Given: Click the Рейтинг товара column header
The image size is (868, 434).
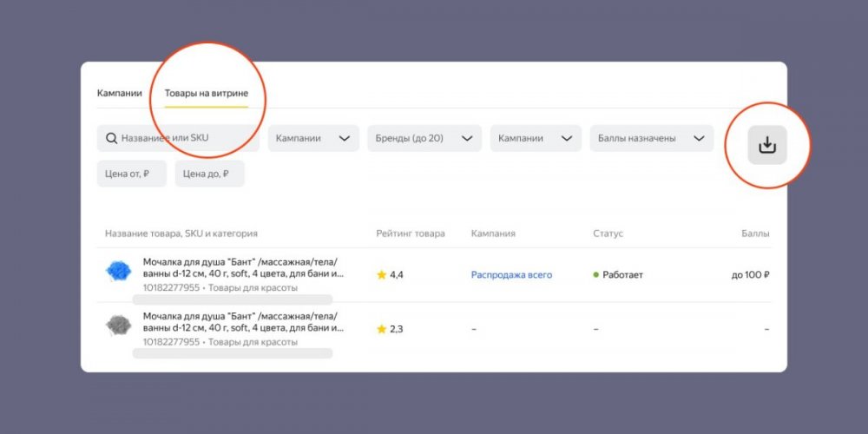Looking at the screenshot, I should point(410,233).
